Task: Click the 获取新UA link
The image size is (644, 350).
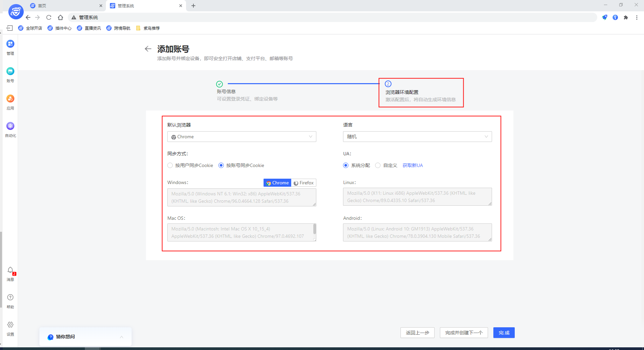Action: pyautogui.click(x=413, y=165)
